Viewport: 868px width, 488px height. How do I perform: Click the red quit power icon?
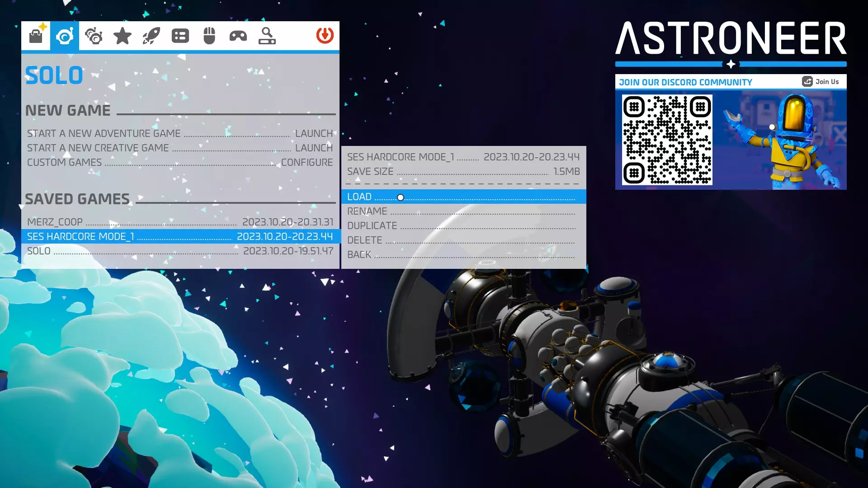click(325, 36)
